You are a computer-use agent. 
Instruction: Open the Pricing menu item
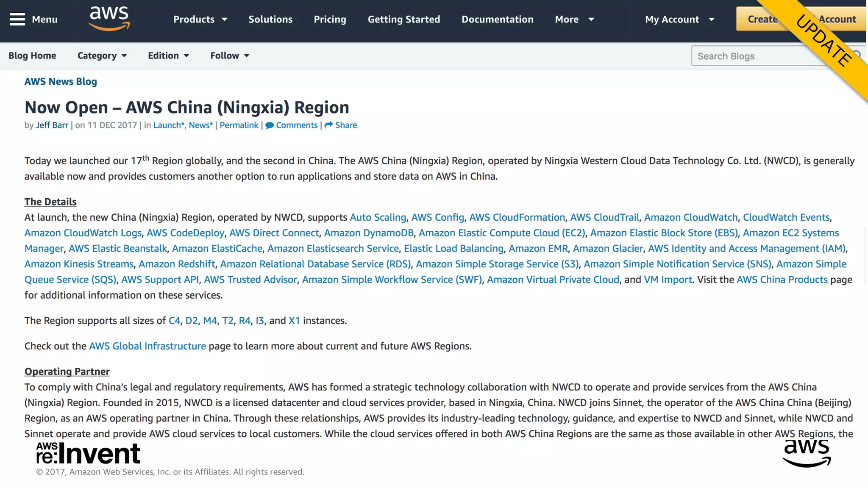tap(330, 19)
